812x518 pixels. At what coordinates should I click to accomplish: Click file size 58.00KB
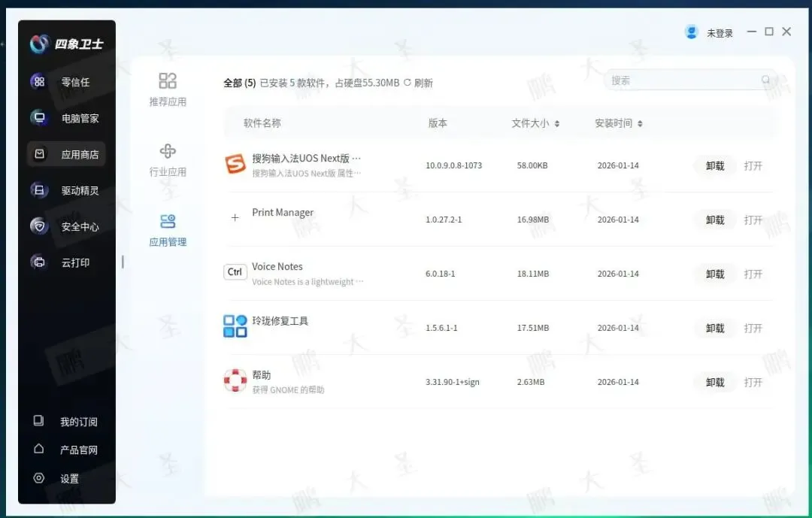click(532, 165)
